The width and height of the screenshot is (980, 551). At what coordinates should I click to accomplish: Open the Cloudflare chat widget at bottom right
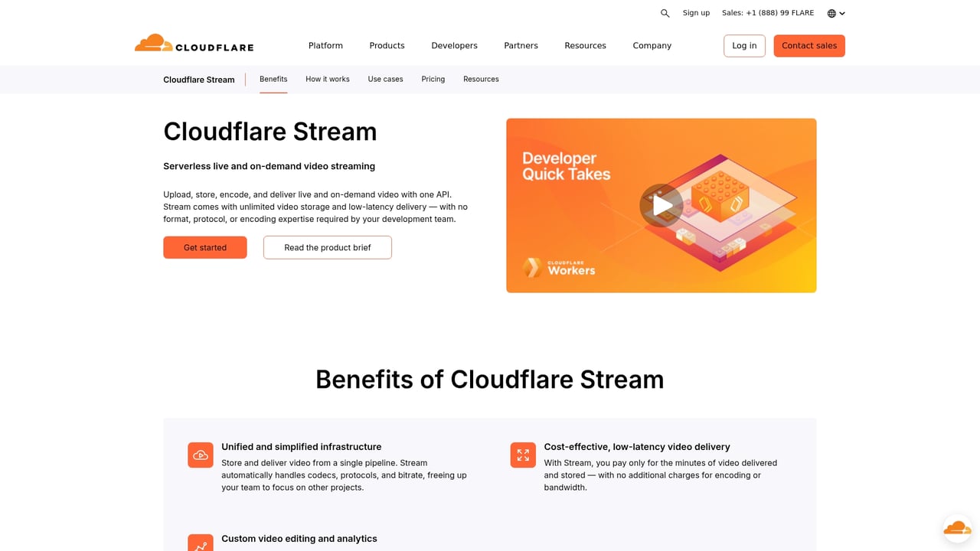[x=956, y=527]
